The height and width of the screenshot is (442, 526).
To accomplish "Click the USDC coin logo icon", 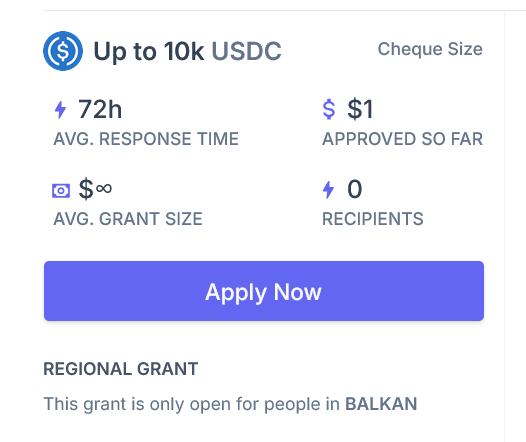I will click(63, 51).
